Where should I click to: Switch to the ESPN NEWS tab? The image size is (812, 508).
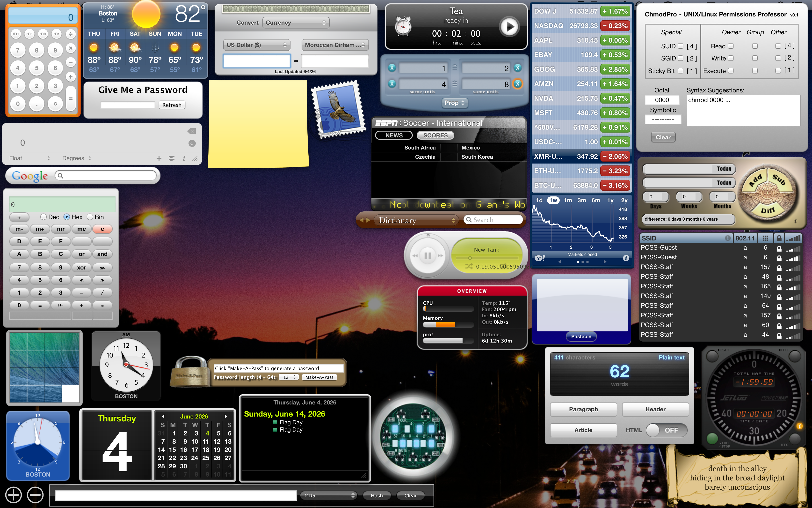coord(394,135)
